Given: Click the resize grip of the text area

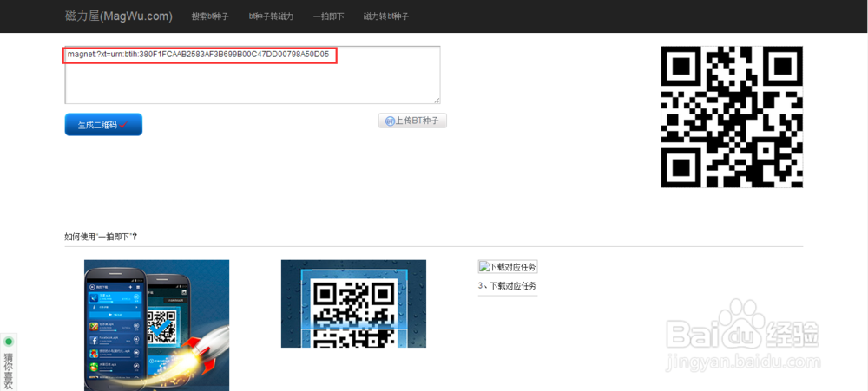Looking at the screenshot, I should coord(437,100).
